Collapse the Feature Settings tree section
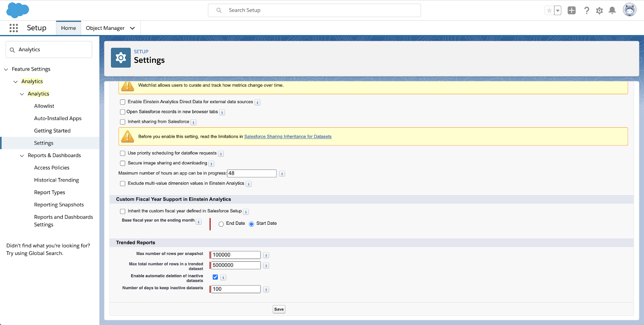Image resolution: width=644 pixels, height=325 pixels. click(x=6, y=69)
